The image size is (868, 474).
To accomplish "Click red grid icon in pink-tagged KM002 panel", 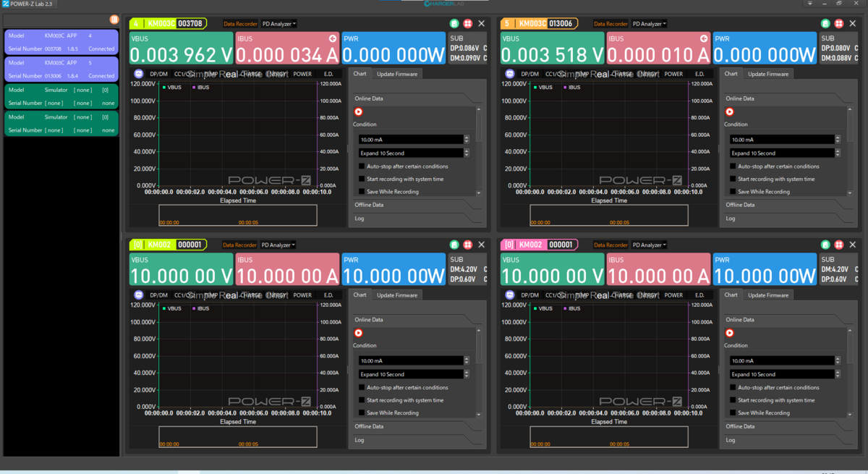I will (x=839, y=245).
